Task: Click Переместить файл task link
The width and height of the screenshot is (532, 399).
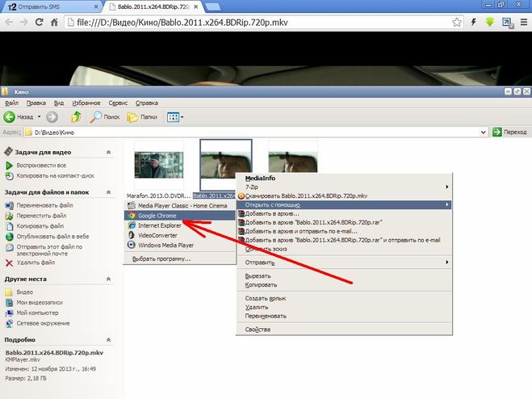Action: coord(41,216)
